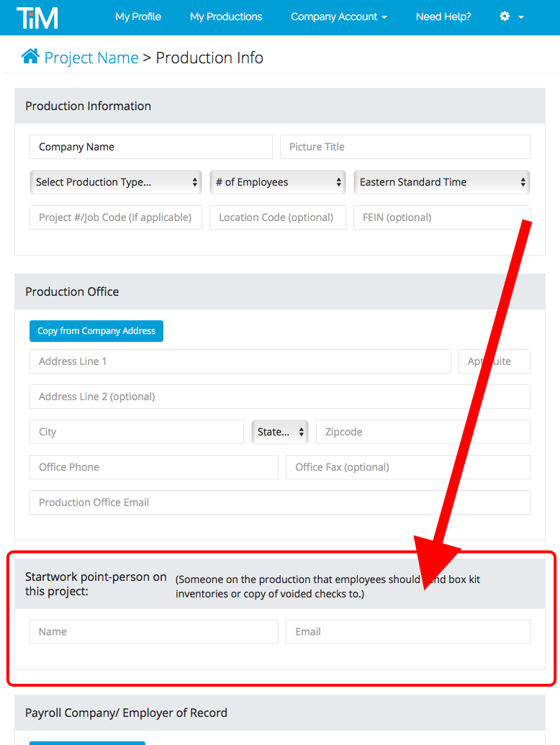Click the Address Line 2 field

pyautogui.click(x=280, y=397)
